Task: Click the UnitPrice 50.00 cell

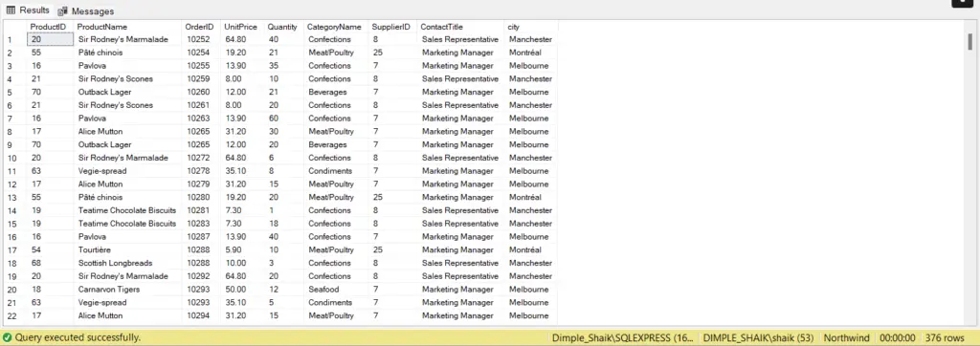Action: coord(242,290)
